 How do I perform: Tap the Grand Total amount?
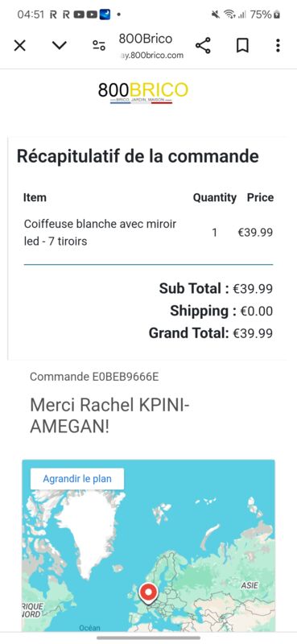tap(253, 333)
